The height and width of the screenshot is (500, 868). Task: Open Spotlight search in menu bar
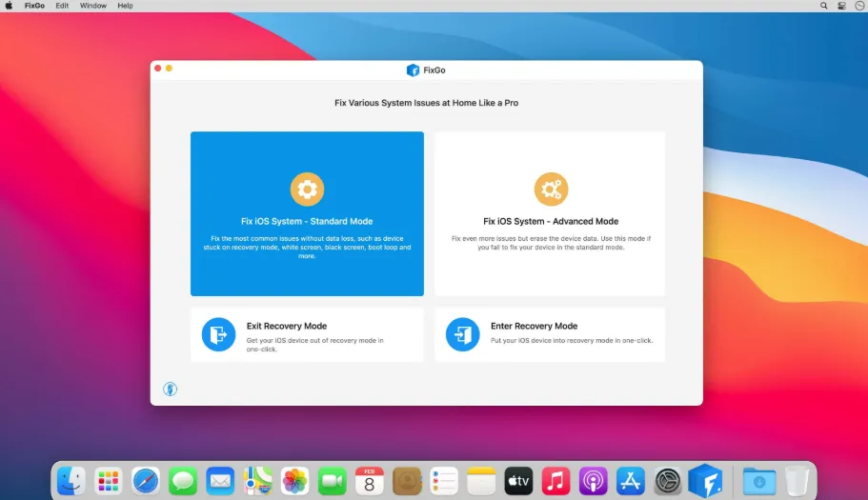coord(824,6)
